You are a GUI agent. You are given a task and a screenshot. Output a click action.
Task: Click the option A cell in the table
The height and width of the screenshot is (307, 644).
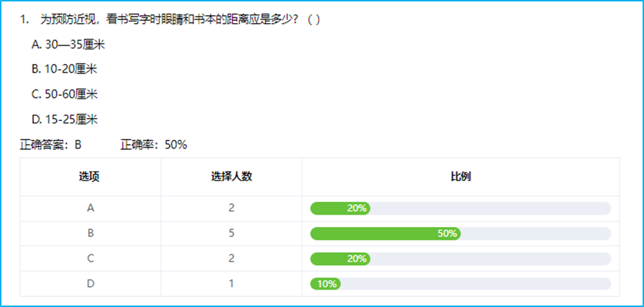pos(91,208)
